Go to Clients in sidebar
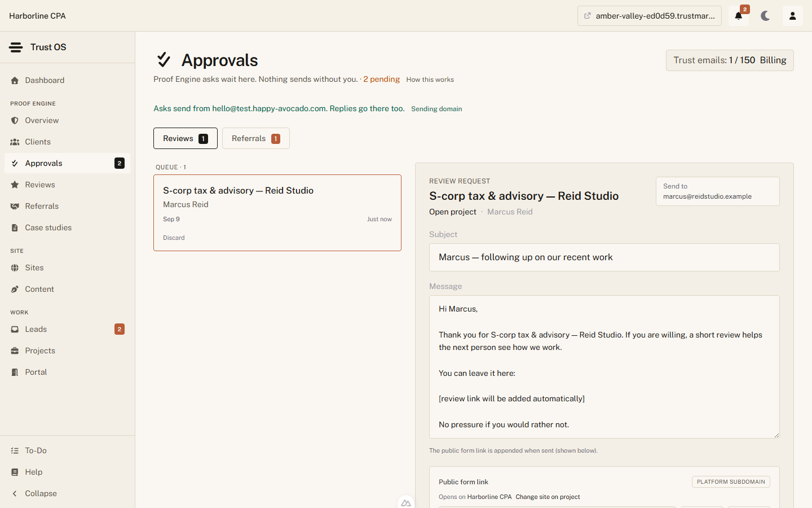This screenshot has width=812, height=508. click(67, 142)
